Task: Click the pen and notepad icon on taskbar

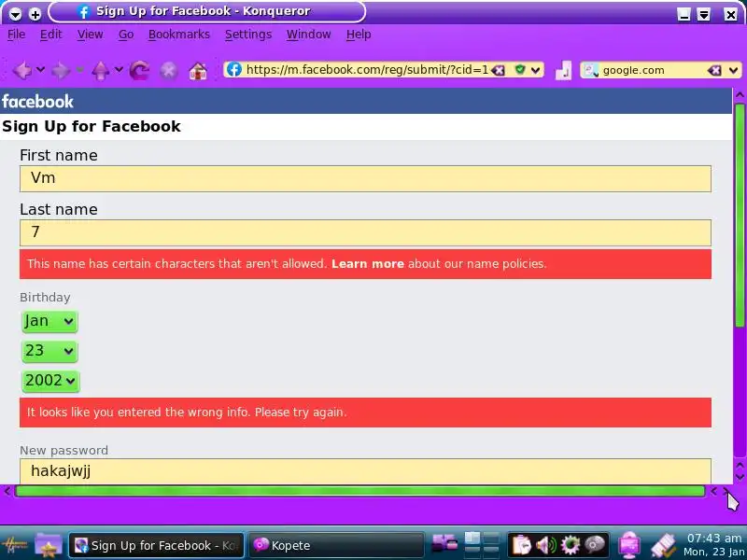Action: 663,545
